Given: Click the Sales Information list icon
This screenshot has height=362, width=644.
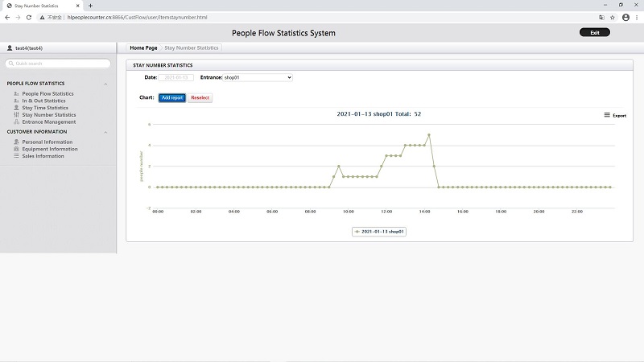Looking at the screenshot, I should 16,155.
